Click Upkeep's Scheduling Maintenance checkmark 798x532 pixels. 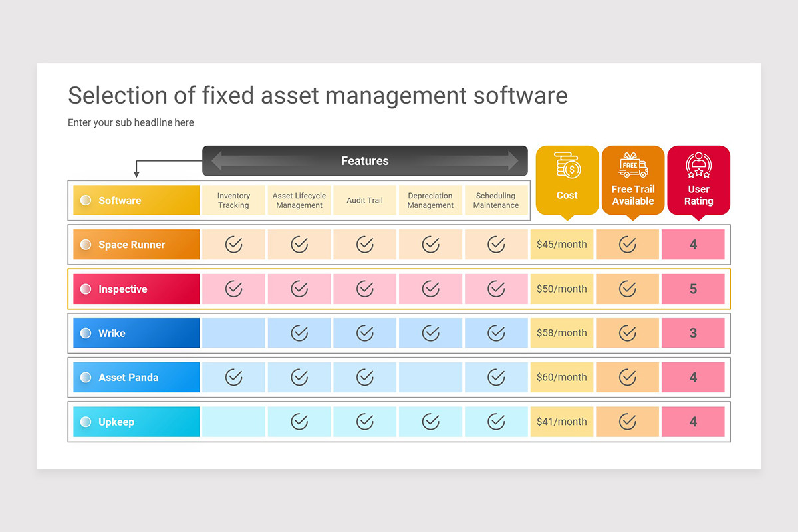495,421
